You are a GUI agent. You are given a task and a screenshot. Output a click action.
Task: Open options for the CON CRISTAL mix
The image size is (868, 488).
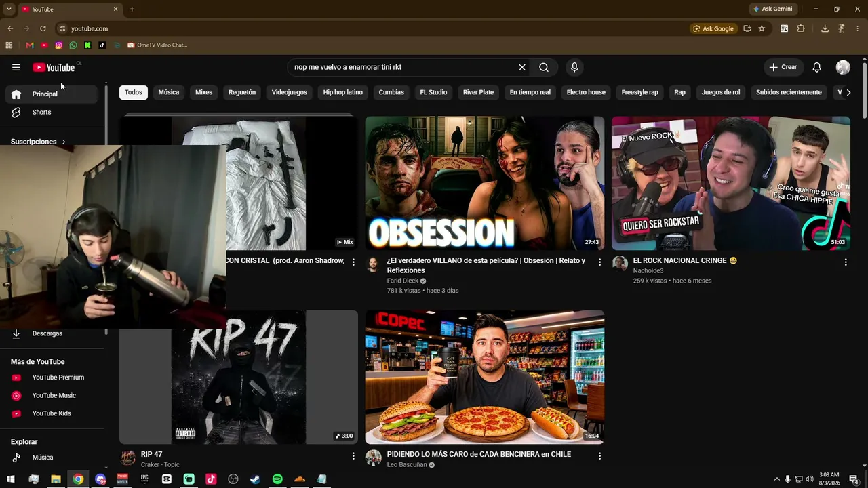[353, 262]
